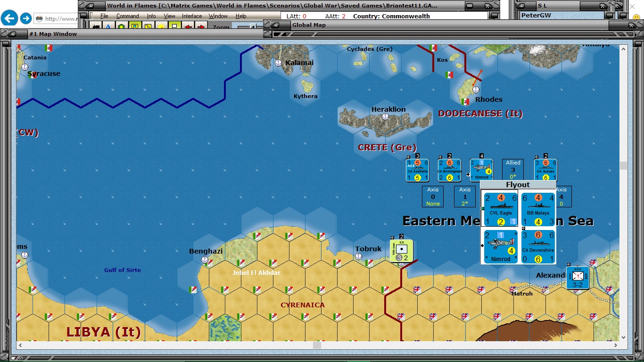This screenshot has width=644, height=362.
Task: Select the CVL Eagle carrier counter in Flyout
Action: pyautogui.click(x=500, y=209)
